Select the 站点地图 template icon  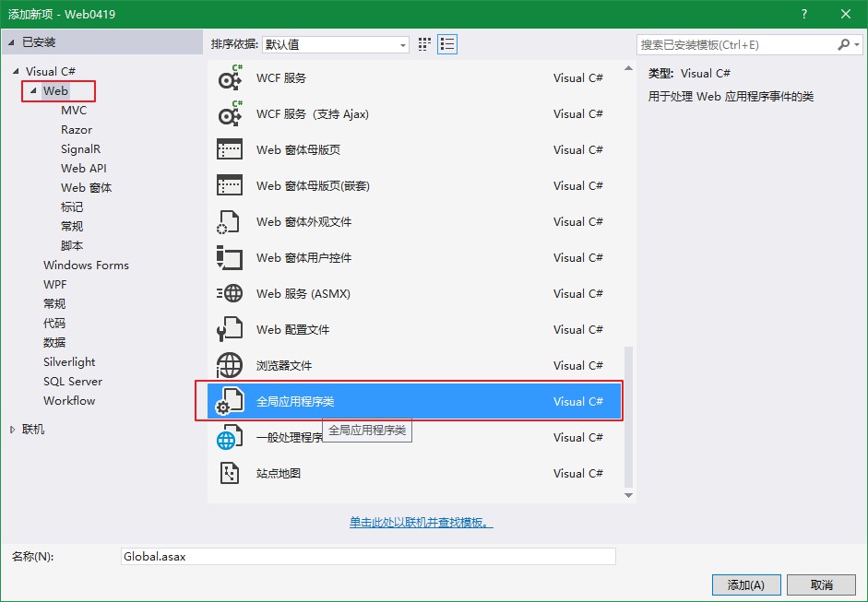[x=229, y=474]
